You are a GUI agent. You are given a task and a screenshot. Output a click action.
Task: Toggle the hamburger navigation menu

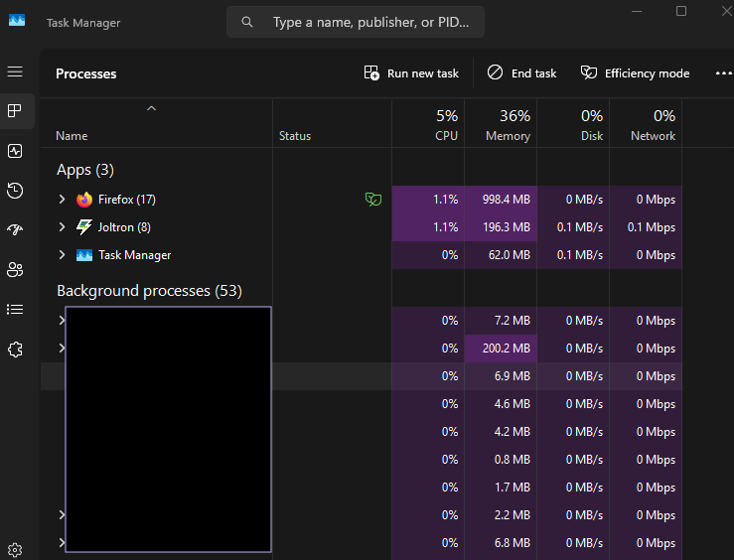15,71
